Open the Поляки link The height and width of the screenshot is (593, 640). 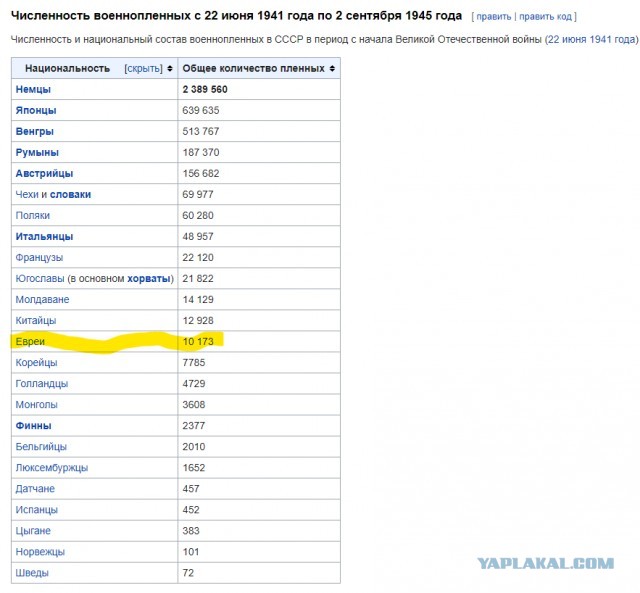33,215
